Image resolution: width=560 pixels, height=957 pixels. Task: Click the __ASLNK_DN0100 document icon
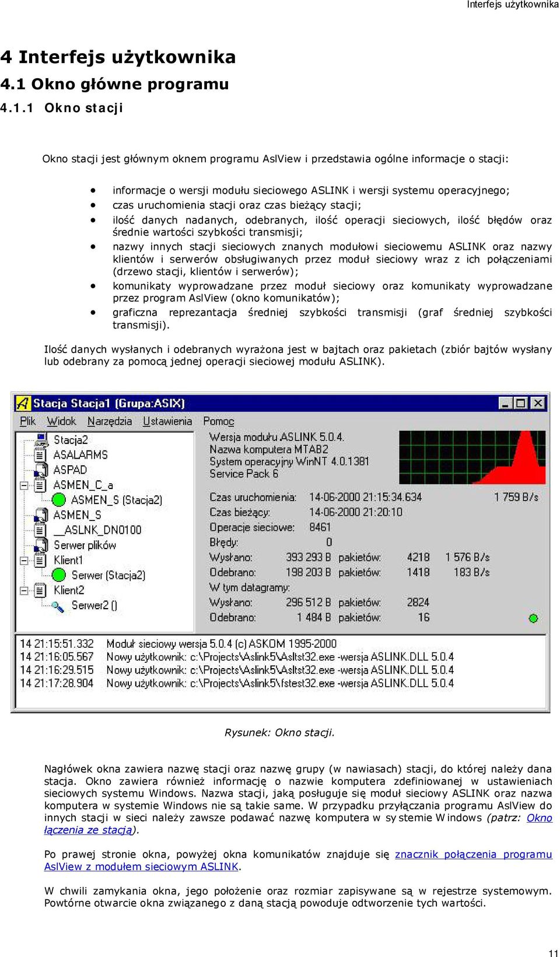tap(41, 530)
